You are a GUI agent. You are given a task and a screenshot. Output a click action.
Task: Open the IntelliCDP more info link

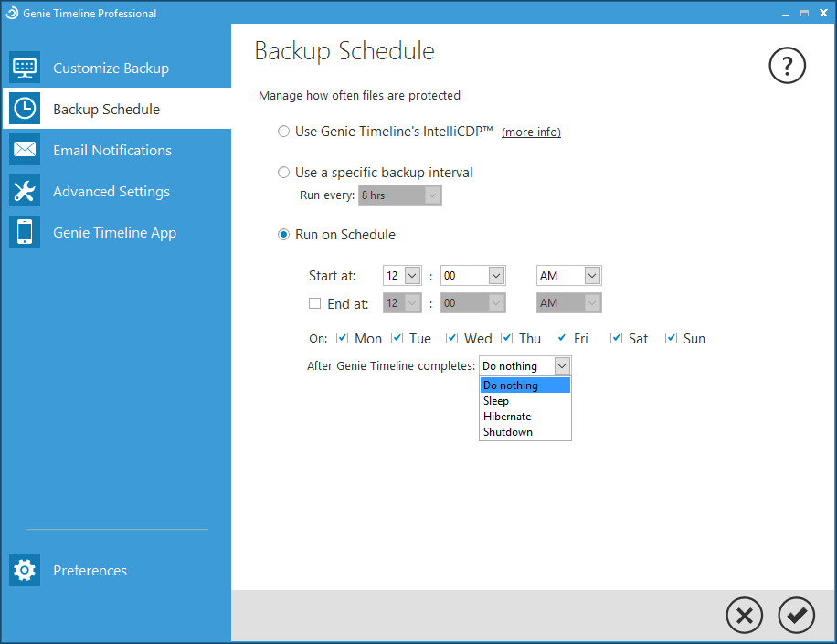pos(531,132)
